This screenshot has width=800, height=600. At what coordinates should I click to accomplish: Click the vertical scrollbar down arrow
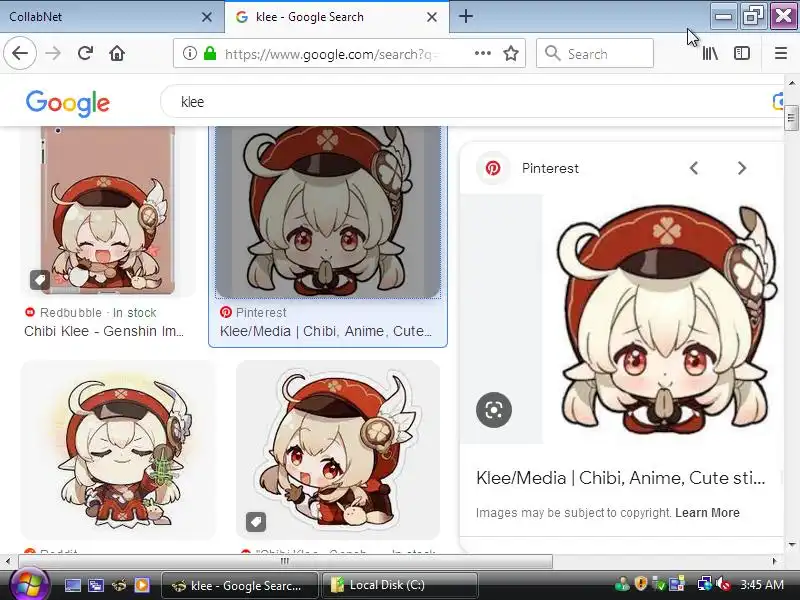point(791,545)
